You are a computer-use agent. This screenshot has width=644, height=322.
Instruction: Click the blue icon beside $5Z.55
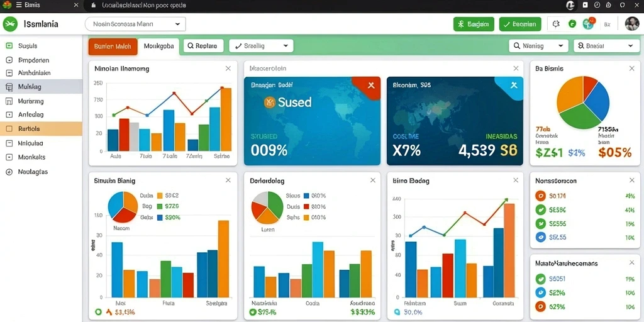click(x=541, y=237)
